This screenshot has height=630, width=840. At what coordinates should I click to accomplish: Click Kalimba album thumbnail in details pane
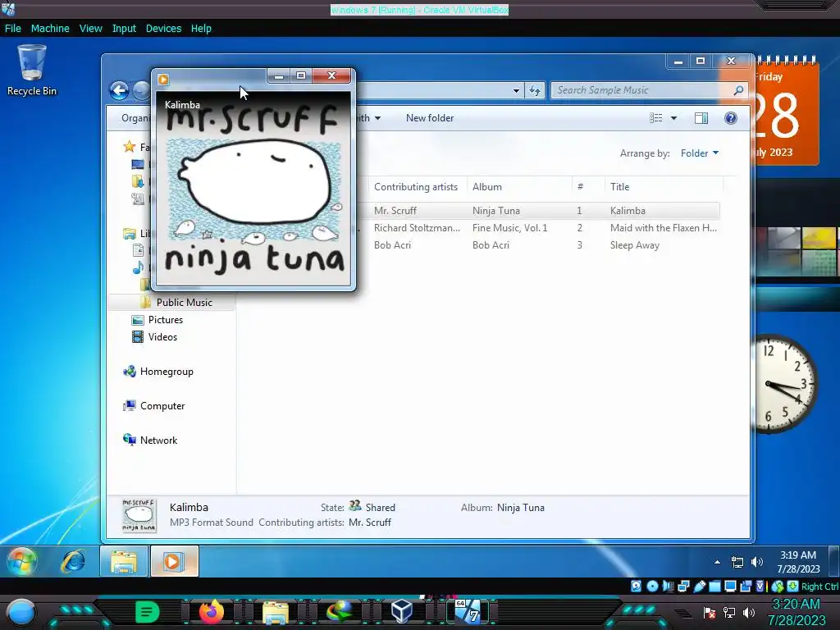139,515
